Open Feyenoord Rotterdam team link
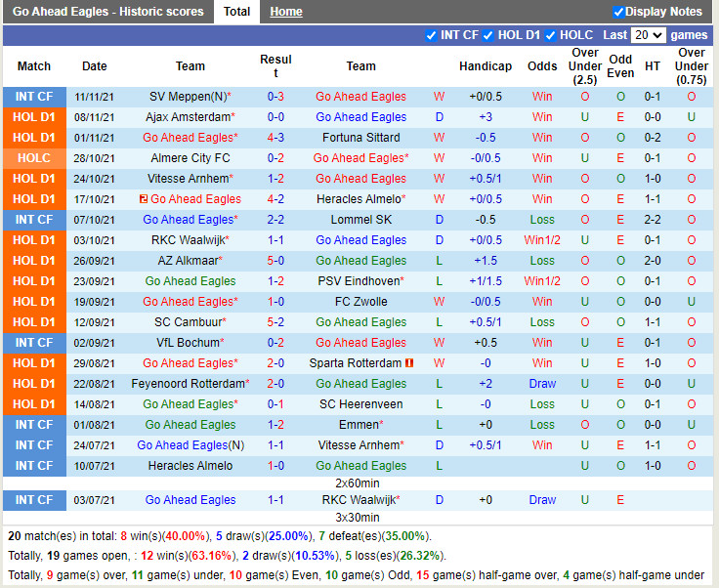 tap(187, 384)
